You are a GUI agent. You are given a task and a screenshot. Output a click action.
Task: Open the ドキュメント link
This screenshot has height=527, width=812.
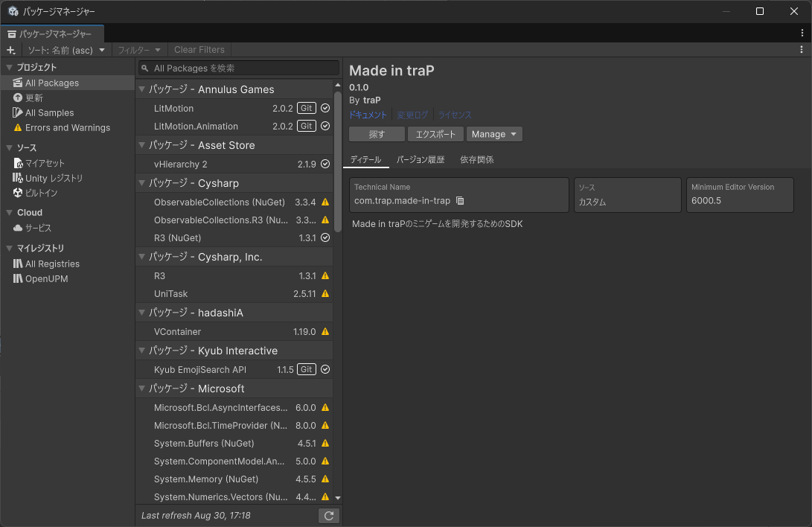[x=368, y=115]
